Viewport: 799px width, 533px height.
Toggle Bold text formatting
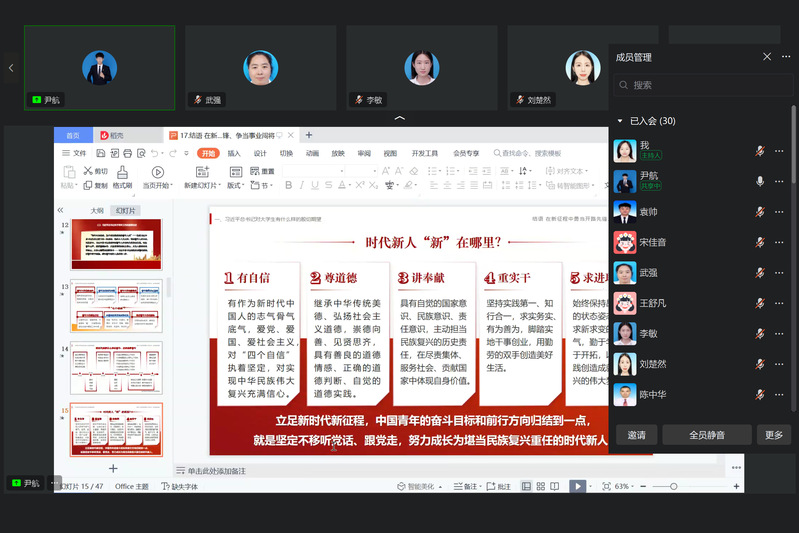[x=288, y=185]
